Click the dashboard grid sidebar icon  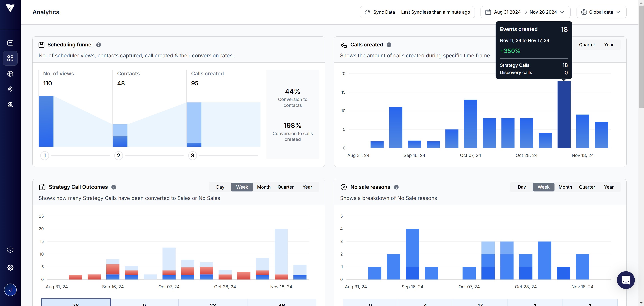pyautogui.click(x=10, y=58)
